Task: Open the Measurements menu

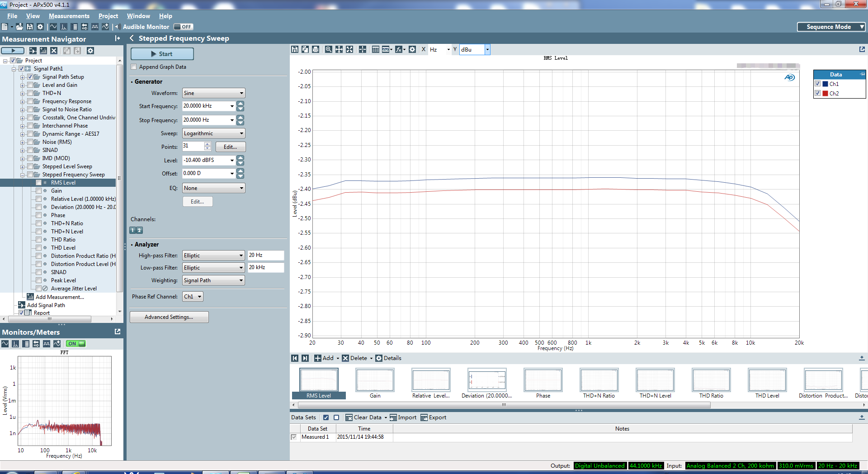Action: pos(69,16)
